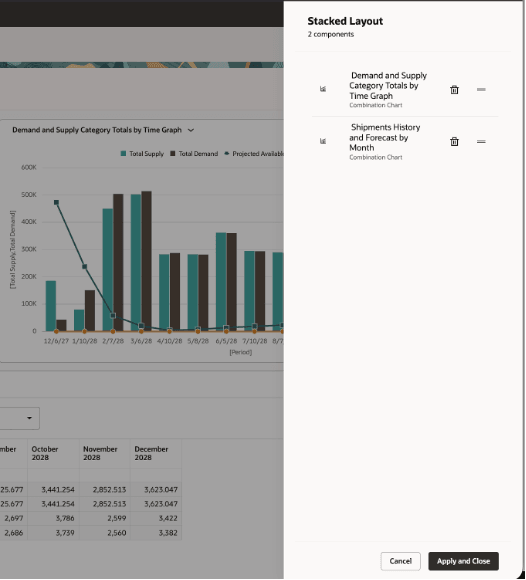526x580 pixels.
Task: Click chart icon beside Demand and Supply Category Totals
Action: pos(323,89)
